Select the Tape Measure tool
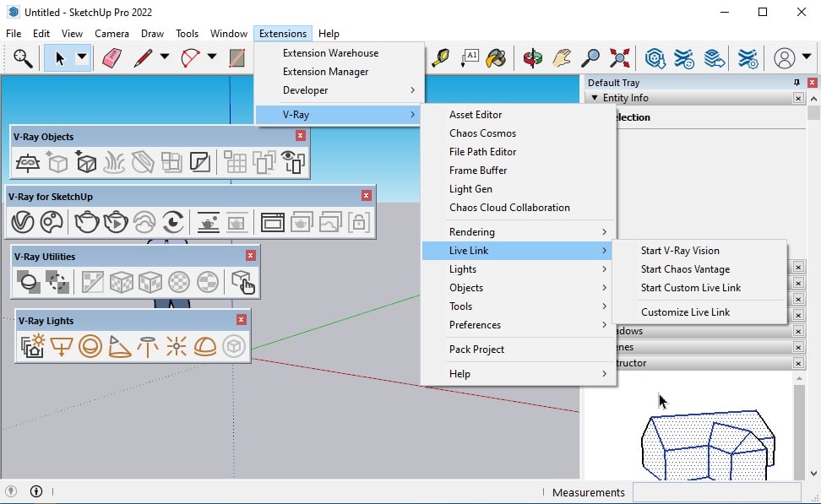This screenshot has width=821, height=504. coord(440,57)
